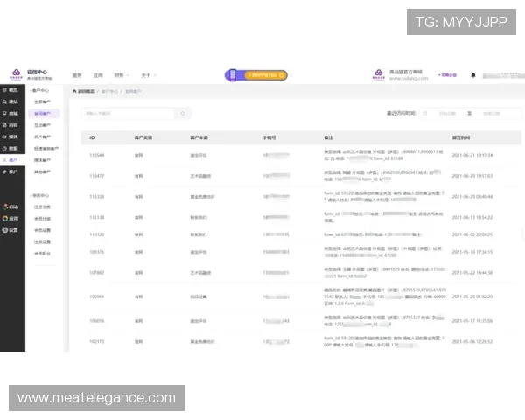Click the row with ID 102170
The image size is (525, 420).
tap(301, 341)
